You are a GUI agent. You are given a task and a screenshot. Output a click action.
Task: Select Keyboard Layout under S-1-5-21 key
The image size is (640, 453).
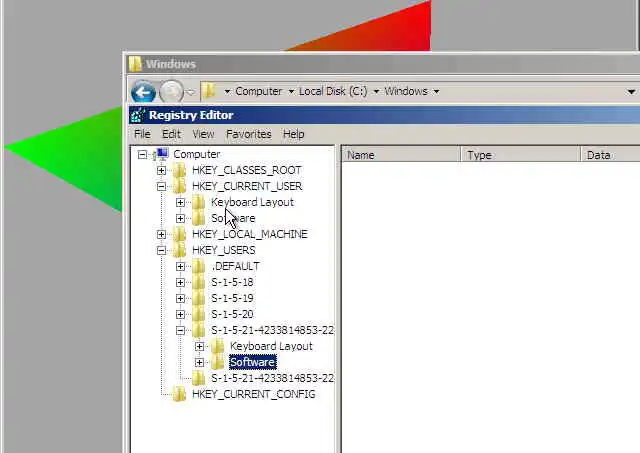click(271, 346)
